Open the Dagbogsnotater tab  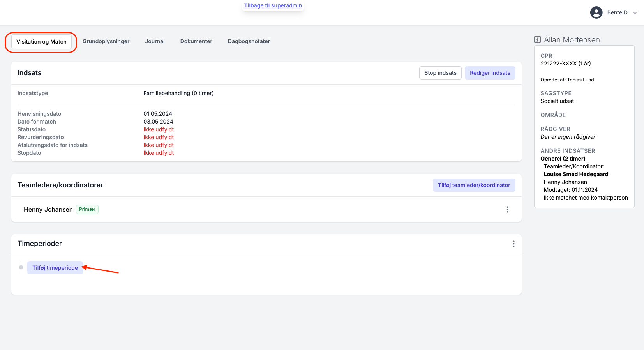pyautogui.click(x=249, y=41)
